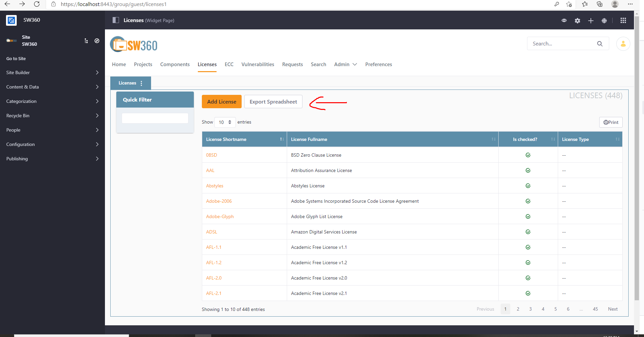The width and height of the screenshot is (644, 337).
Task: Click the browser back arrow
Action: 7,4
